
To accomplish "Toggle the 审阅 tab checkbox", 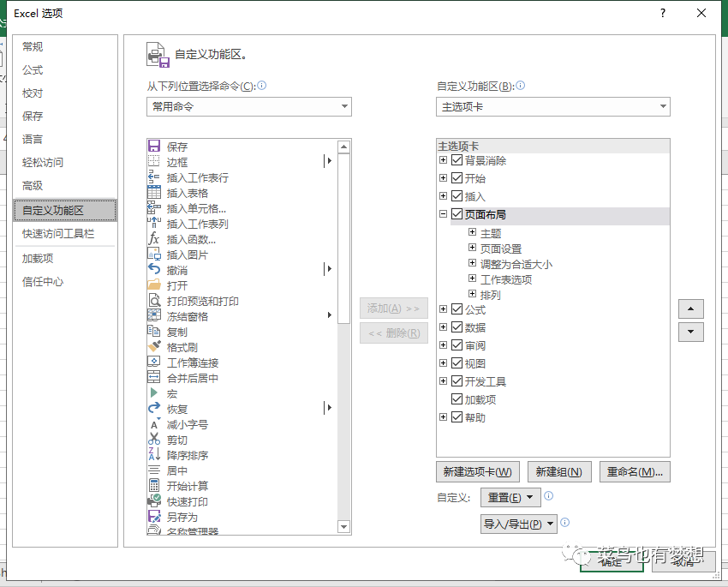I will pyautogui.click(x=456, y=345).
